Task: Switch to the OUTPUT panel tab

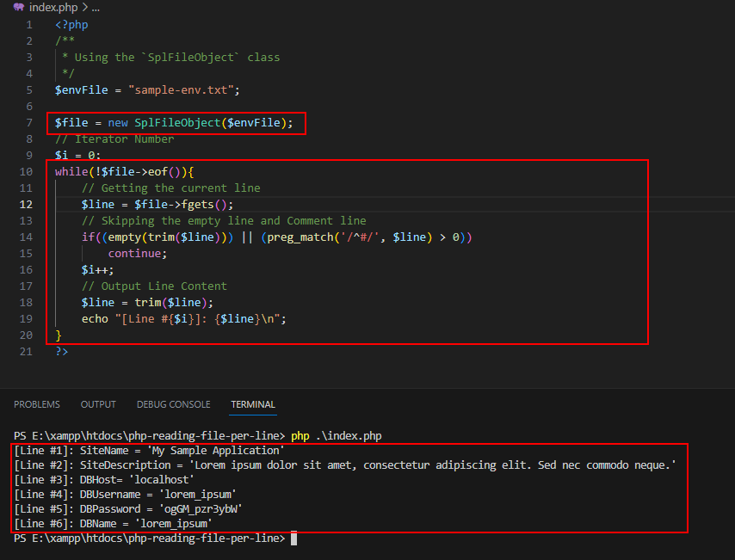Action: pos(98,404)
